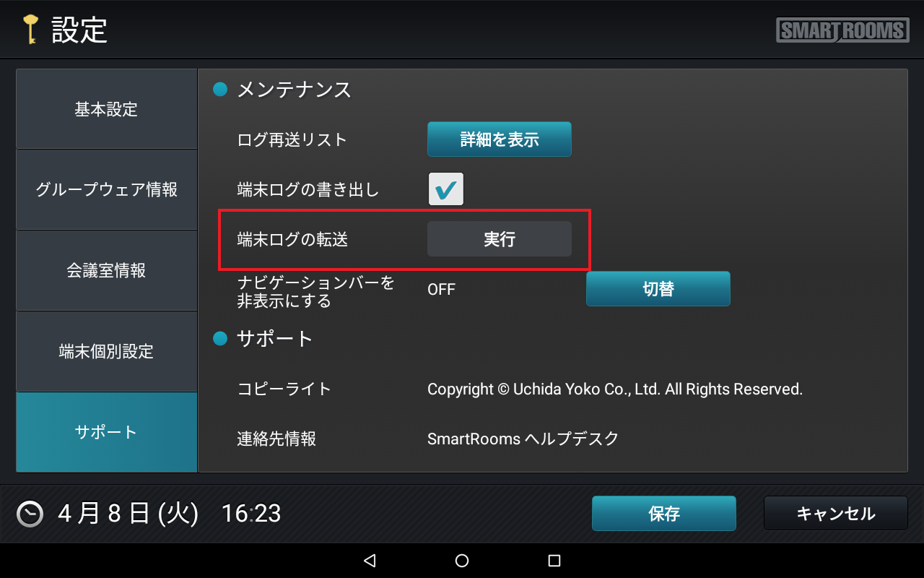This screenshot has height=578, width=924.
Task: Tap the Android home circle button
Action: [x=462, y=561]
